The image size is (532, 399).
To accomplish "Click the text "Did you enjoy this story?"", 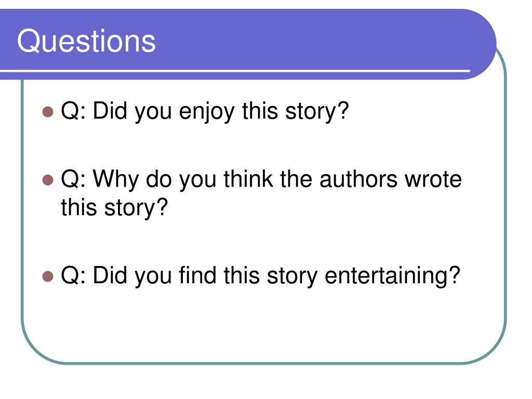I will tap(221, 112).
